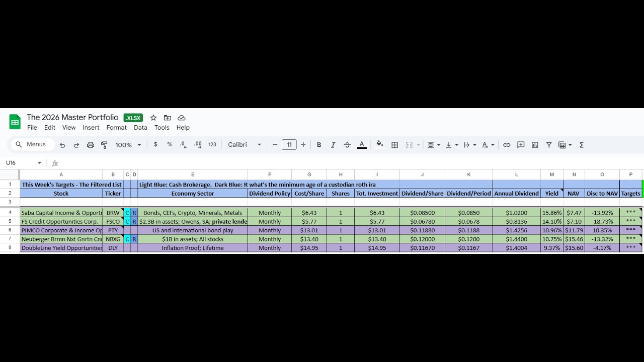Click the Menus search box
644x362 pixels.
[x=32, y=145]
